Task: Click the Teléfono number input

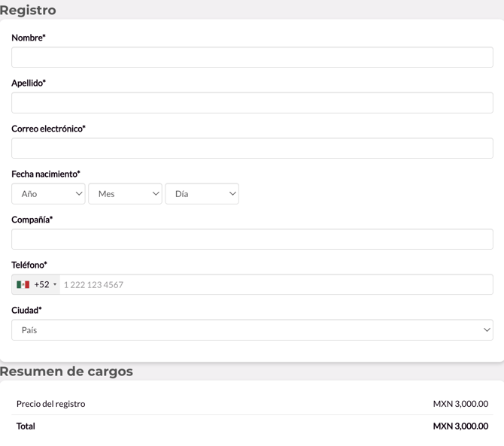Action: [275, 285]
